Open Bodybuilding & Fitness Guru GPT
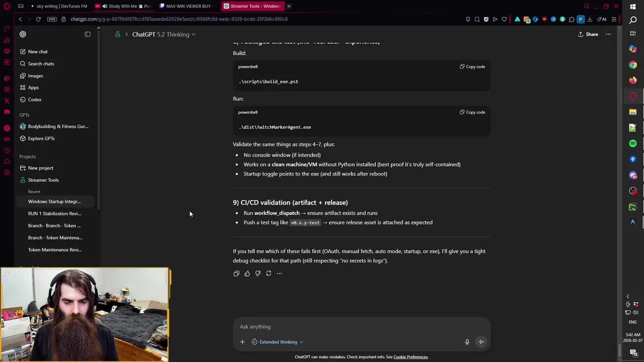Viewport: 644px width, 362px height. pos(55,127)
